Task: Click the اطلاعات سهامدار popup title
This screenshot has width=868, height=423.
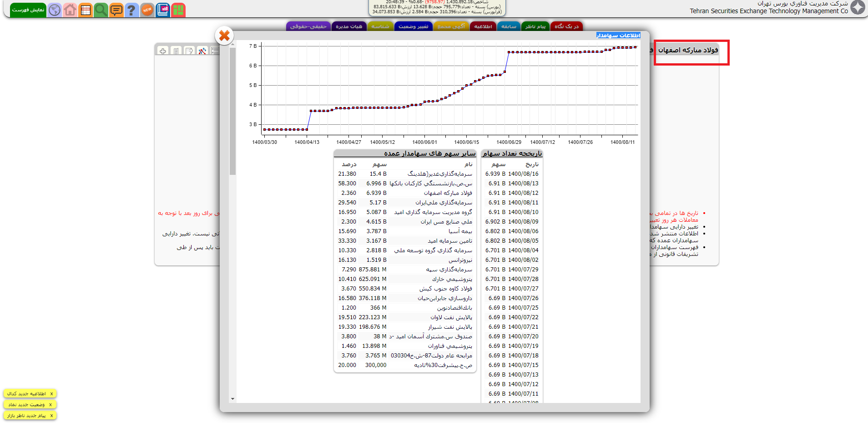Action: tap(618, 35)
